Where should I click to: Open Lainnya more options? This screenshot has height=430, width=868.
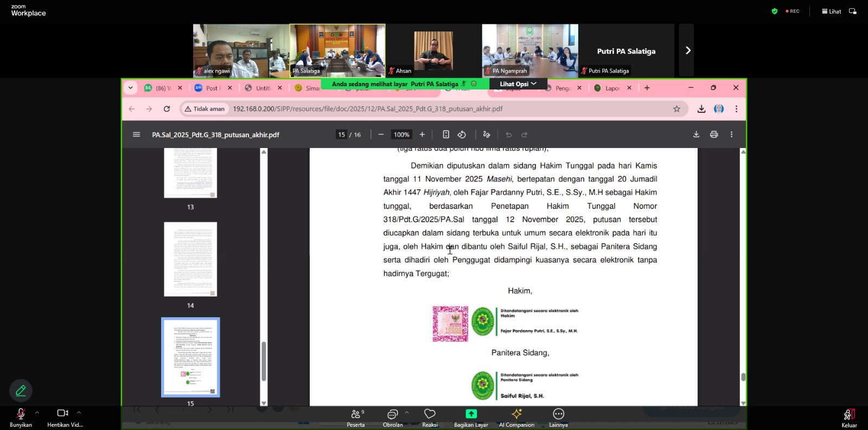[558, 415]
